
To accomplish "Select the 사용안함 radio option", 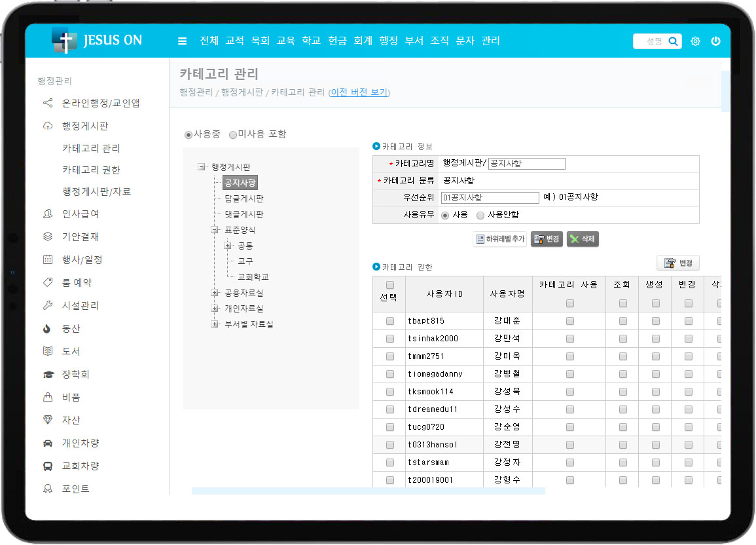I will point(480,215).
